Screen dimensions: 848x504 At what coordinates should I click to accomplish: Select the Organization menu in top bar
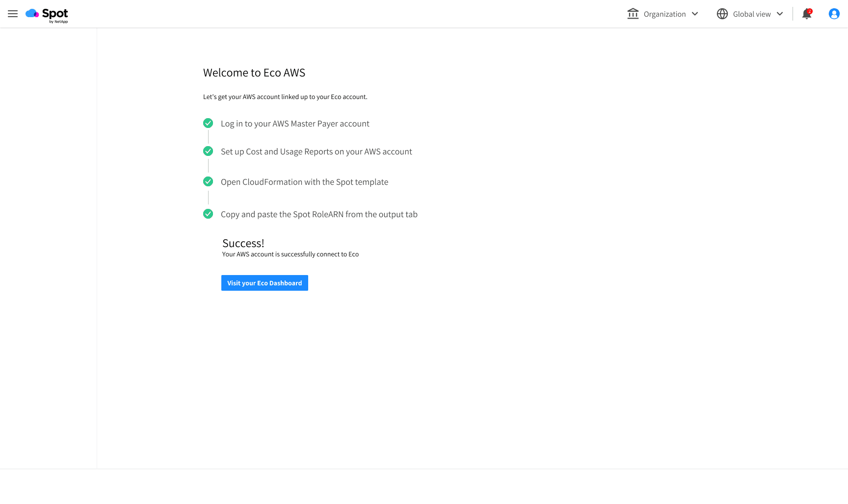point(664,14)
